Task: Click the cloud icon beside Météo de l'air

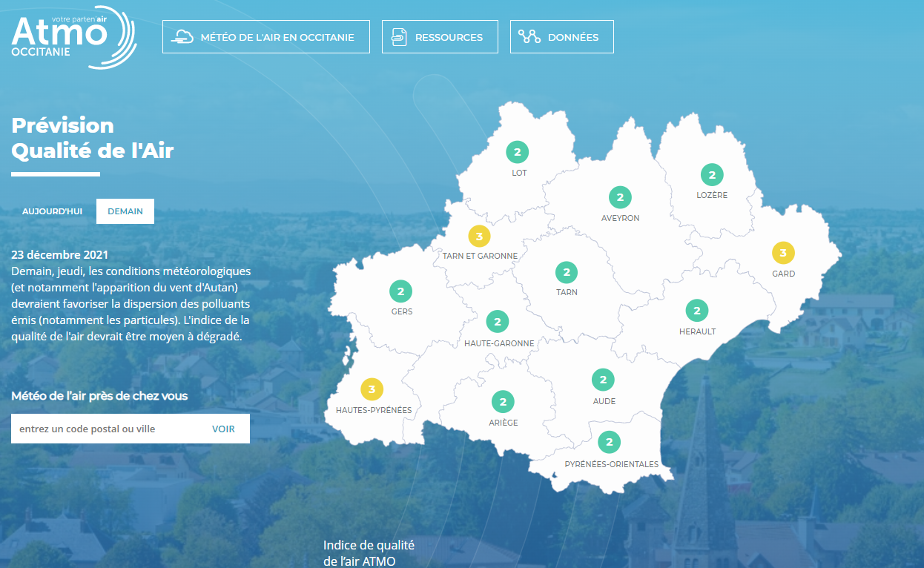Action: pyautogui.click(x=182, y=37)
